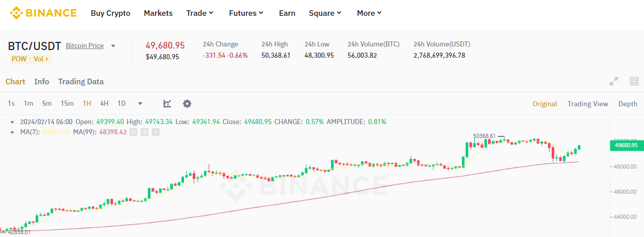Image resolution: width=644 pixels, height=237 pixels.
Task: Switch to Trading View chart
Action: 588,104
